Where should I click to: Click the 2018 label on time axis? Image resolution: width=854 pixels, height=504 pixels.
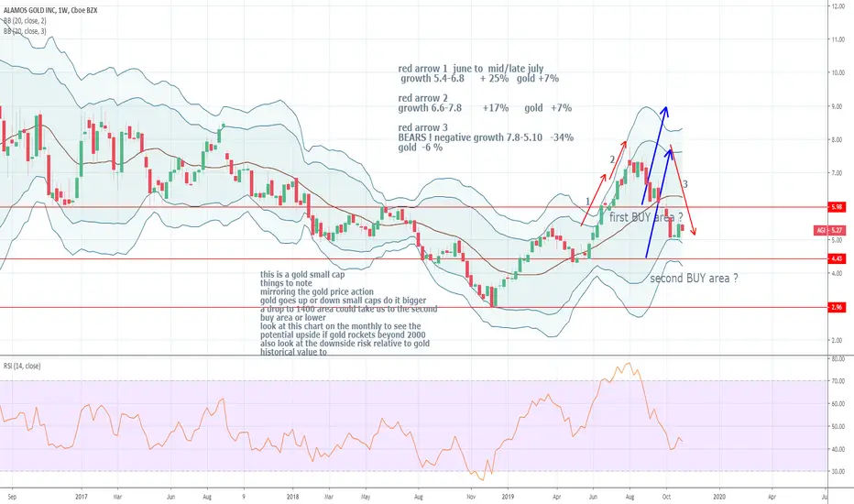[x=292, y=497]
